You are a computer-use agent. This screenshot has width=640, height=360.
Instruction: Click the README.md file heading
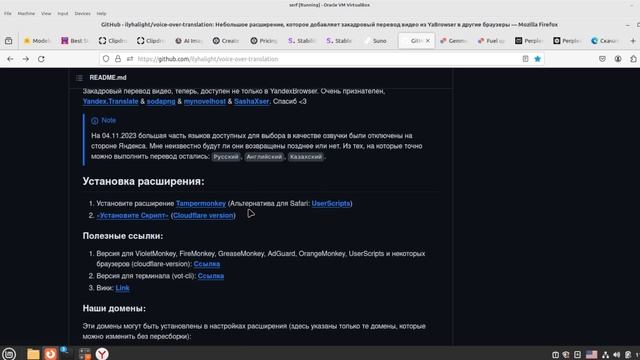[108, 78]
